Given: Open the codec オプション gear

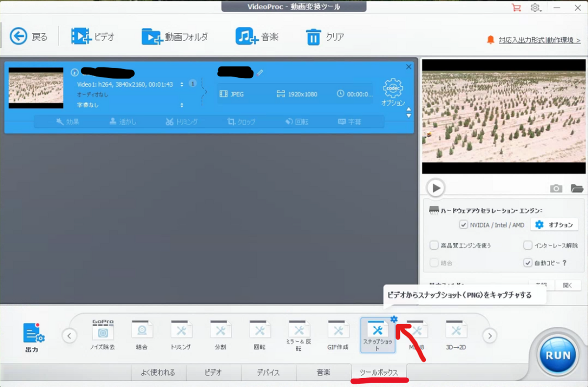Looking at the screenshot, I should point(393,93).
